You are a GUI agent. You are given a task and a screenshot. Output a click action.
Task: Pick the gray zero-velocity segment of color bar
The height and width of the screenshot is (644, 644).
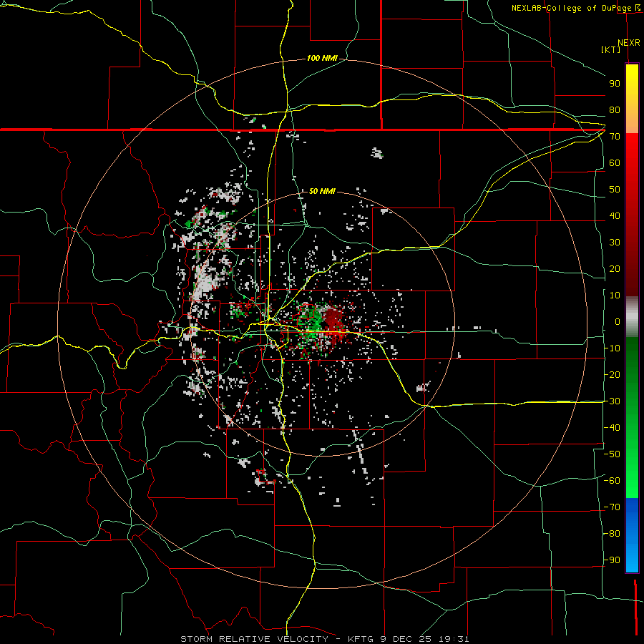pyautogui.click(x=632, y=317)
